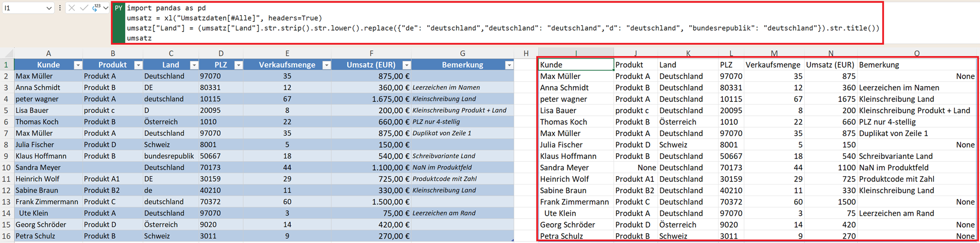Click the select-all triangle at grid corner

pyautogui.click(x=8, y=53)
